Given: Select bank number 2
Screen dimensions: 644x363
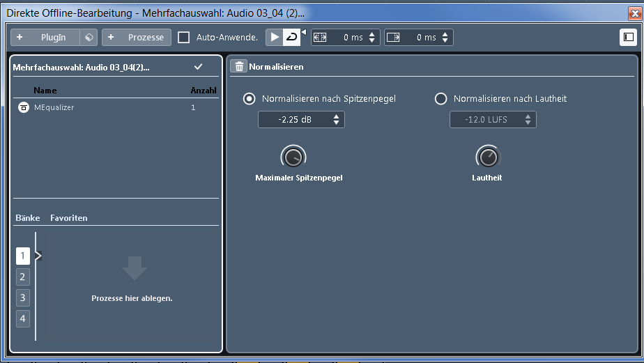Looking at the screenshot, I should coord(23,277).
